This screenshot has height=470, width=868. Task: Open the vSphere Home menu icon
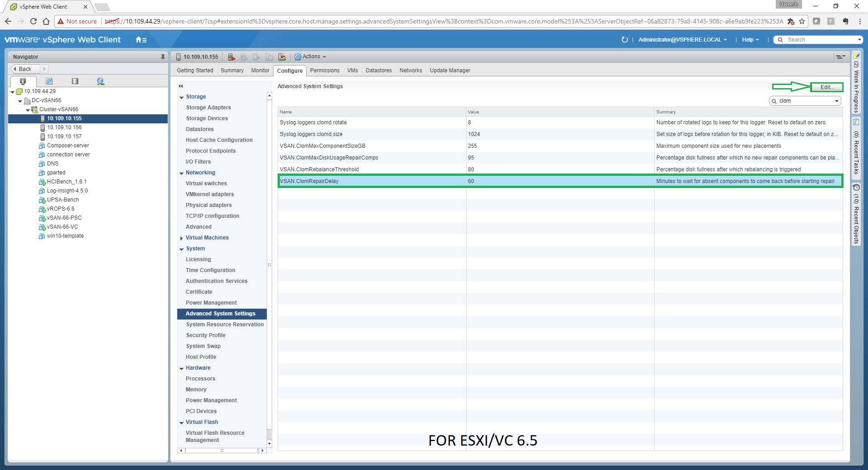tap(141, 40)
